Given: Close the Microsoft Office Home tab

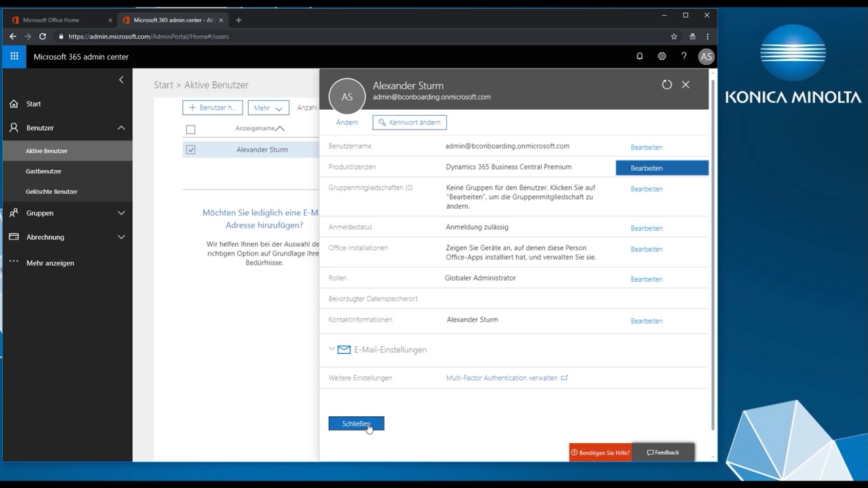Looking at the screenshot, I should (x=111, y=20).
